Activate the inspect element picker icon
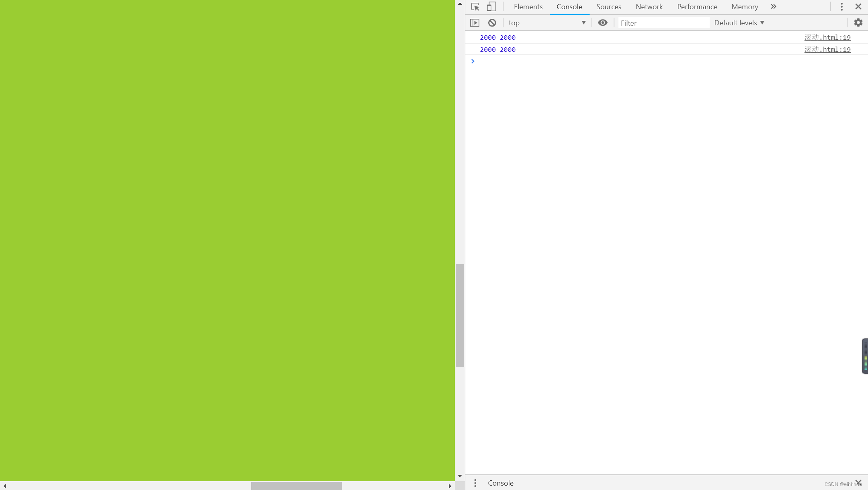This screenshot has width=868, height=490. [475, 7]
